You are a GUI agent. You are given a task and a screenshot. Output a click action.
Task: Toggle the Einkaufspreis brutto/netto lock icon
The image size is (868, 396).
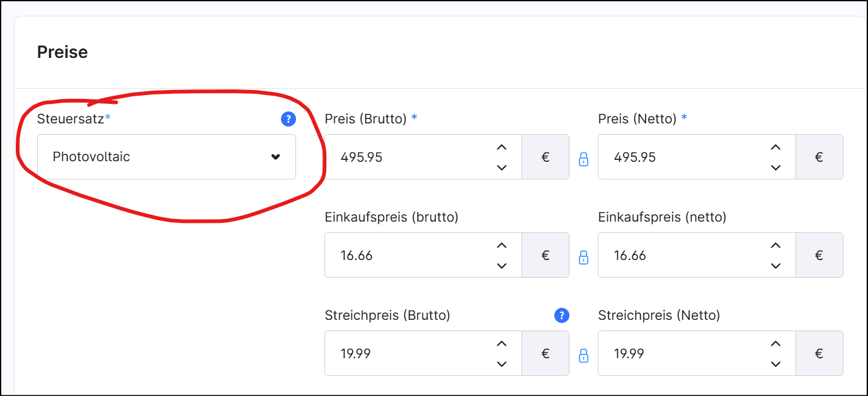coord(583,257)
